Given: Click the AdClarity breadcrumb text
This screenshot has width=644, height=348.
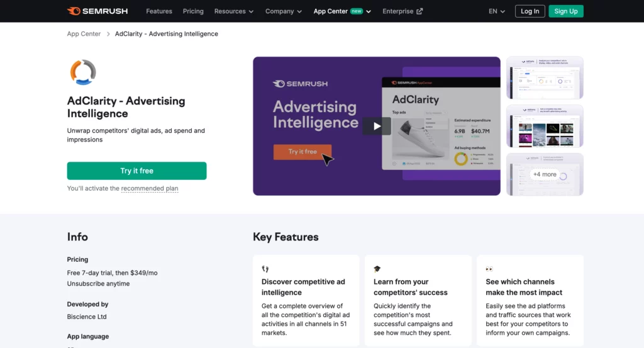Looking at the screenshot, I should coord(166,34).
